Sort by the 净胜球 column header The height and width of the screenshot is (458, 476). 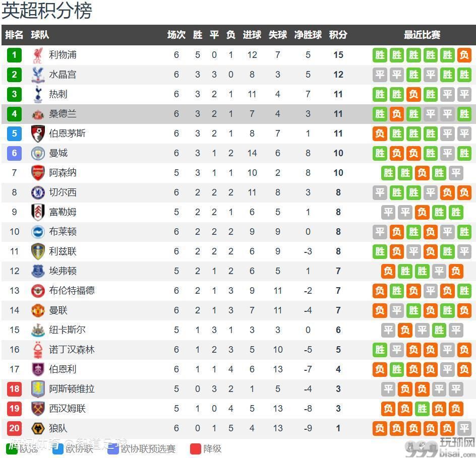point(308,35)
